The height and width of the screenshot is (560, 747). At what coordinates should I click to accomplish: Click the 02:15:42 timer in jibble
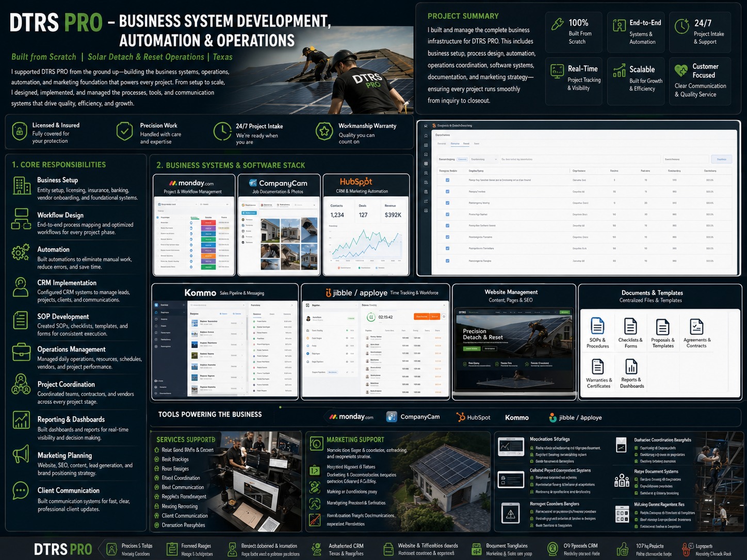(x=385, y=317)
